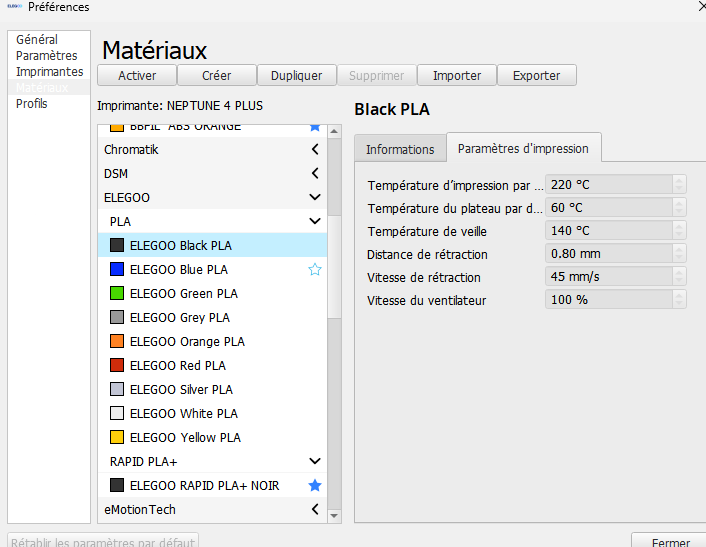Viewport: 706px width, 547px height.
Task: Switch to Paramètres d'impression tab
Action: point(523,148)
